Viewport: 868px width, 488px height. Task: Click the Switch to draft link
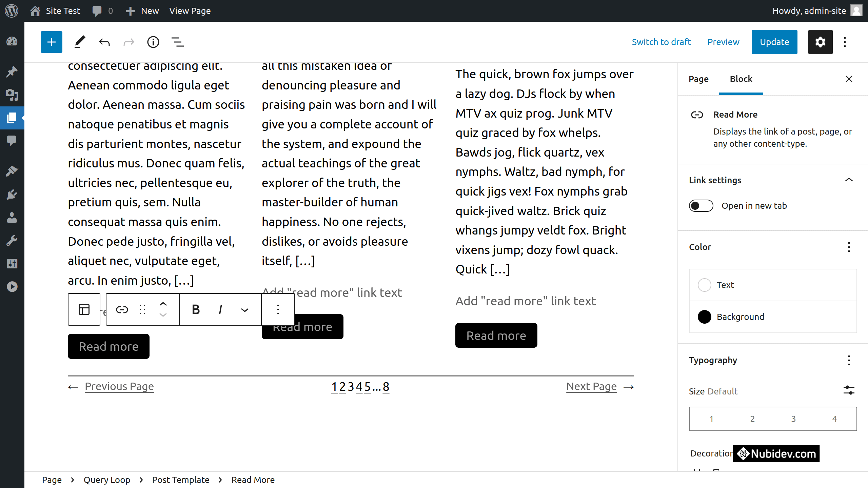coord(661,42)
